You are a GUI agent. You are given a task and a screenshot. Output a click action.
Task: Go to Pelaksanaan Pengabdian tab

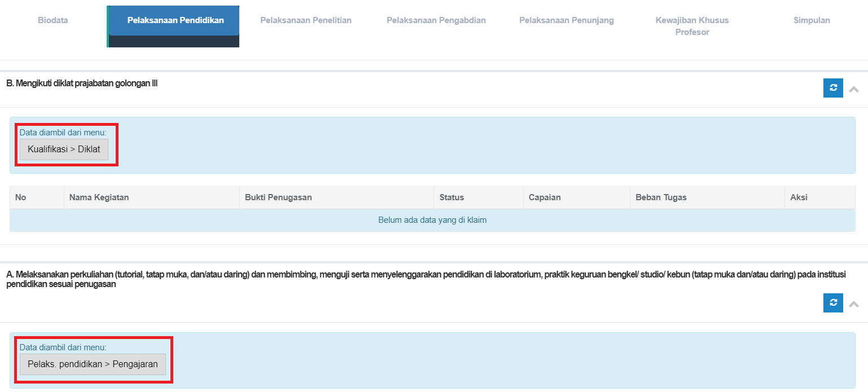(436, 20)
